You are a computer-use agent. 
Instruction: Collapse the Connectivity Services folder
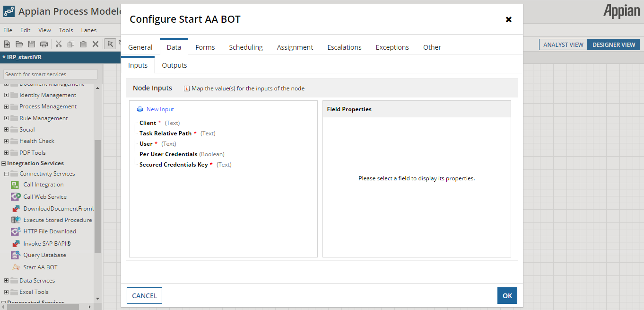point(7,174)
